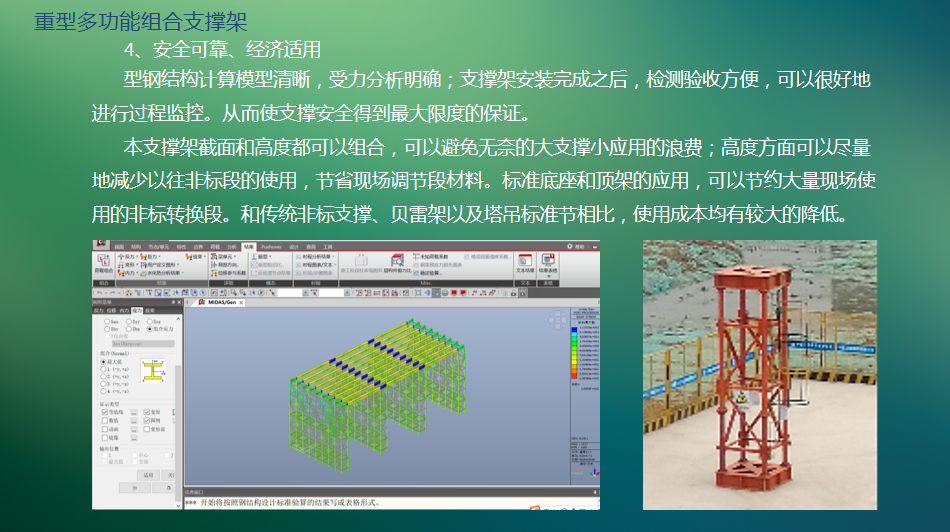Open the 稳定验算 stability check tool
Viewport: 950px width, 532px height.
point(428,273)
